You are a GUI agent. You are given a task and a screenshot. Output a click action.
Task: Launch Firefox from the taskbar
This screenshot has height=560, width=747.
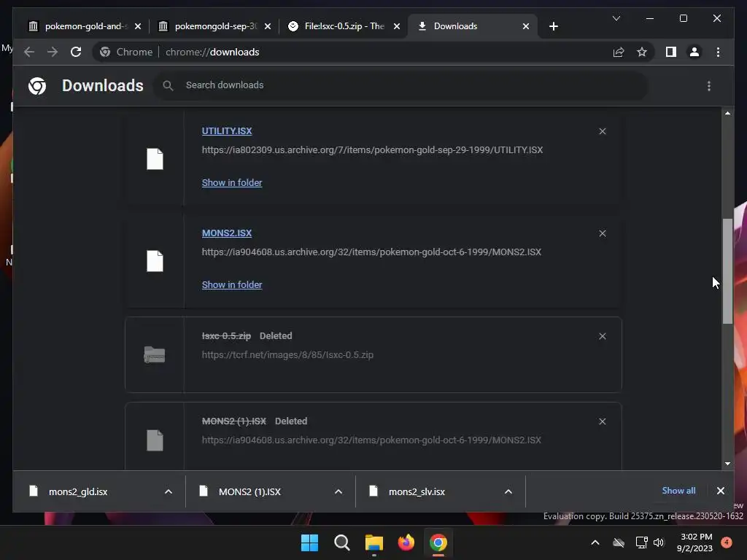(406, 542)
